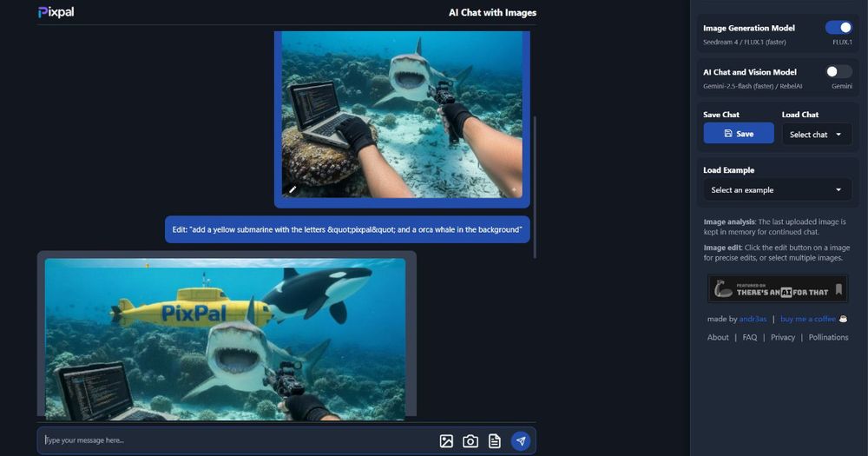Click the Gemini-2.5-flash (faster) / RebelAI text
The image size is (868, 456).
point(753,86)
